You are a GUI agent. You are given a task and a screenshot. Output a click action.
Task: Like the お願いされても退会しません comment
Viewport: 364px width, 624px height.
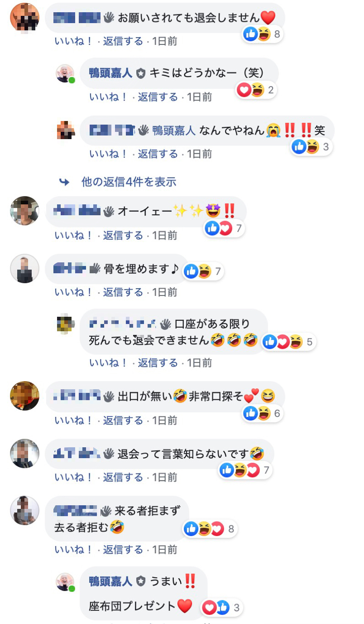coord(73,41)
